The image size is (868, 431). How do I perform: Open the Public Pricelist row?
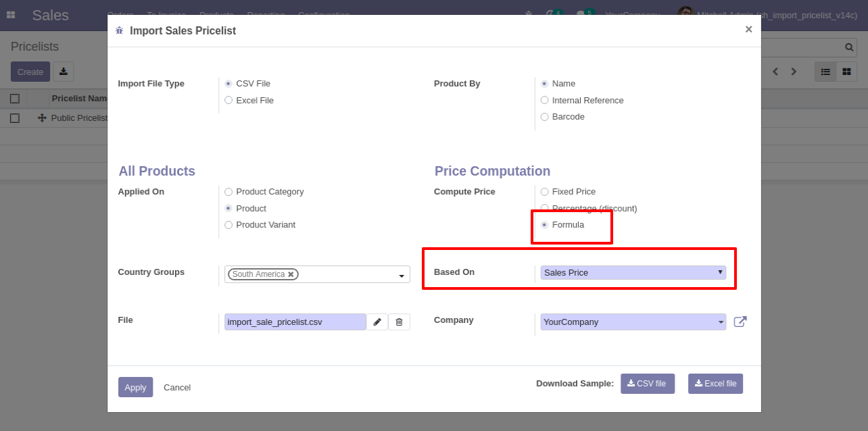point(79,118)
